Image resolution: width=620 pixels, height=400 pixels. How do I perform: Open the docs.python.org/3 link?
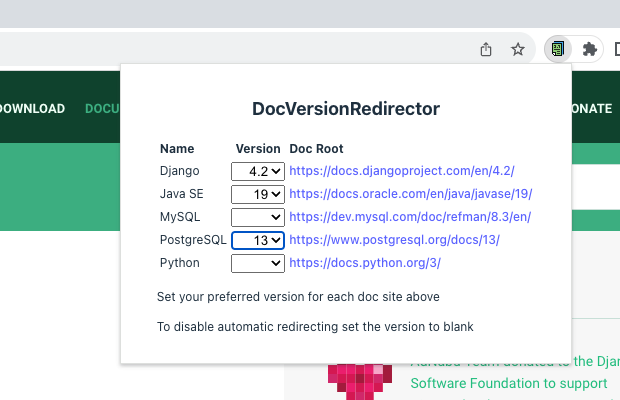click(x=365, y=262)
